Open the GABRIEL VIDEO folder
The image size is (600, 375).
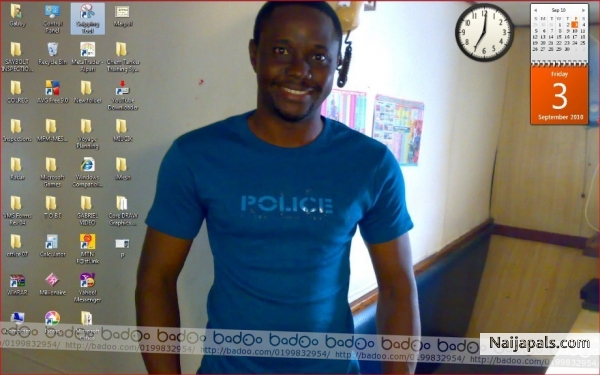88,210
